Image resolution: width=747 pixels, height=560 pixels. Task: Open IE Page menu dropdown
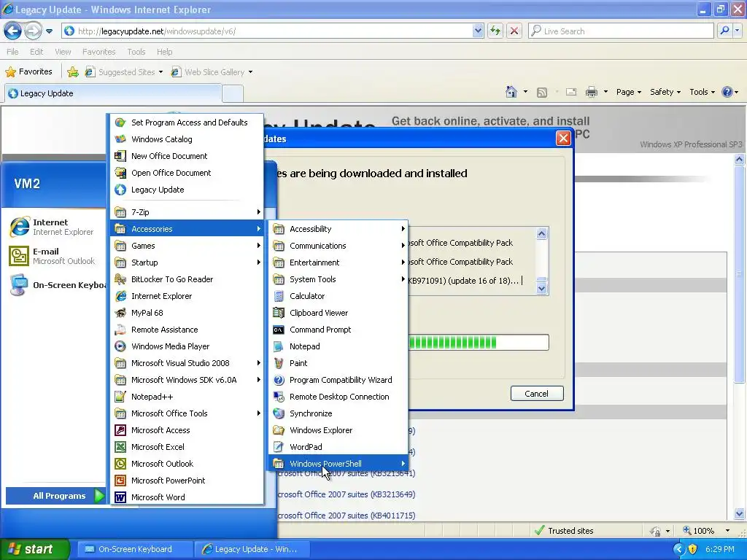tap(629, 92)
